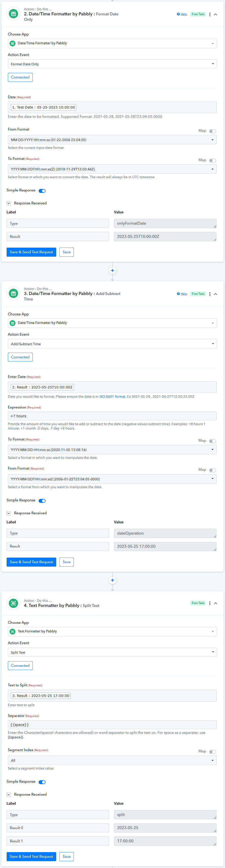Open the three-dot menu for step 4

click(210, 603)
